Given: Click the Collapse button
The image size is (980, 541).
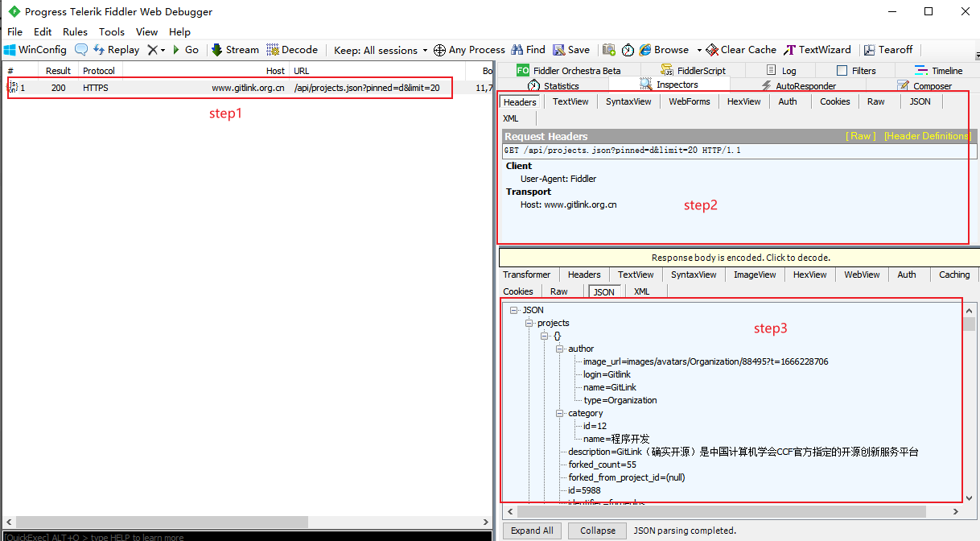Looking at the screenshot, I should [x=598, y=531].
